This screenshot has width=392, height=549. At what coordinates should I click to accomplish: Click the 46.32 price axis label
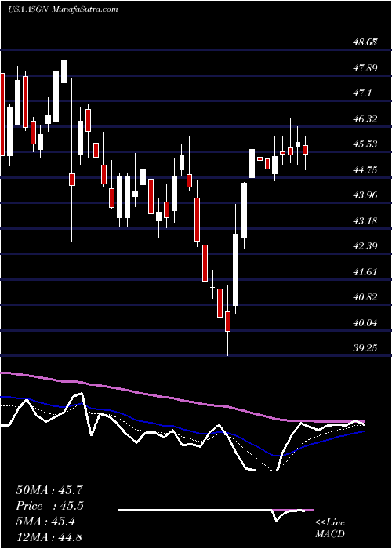[x=365, y=119]
